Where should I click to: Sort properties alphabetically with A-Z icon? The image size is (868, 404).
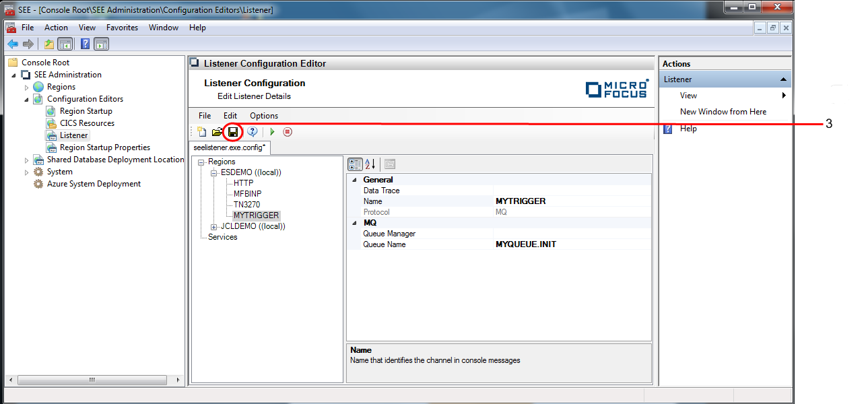370,164
